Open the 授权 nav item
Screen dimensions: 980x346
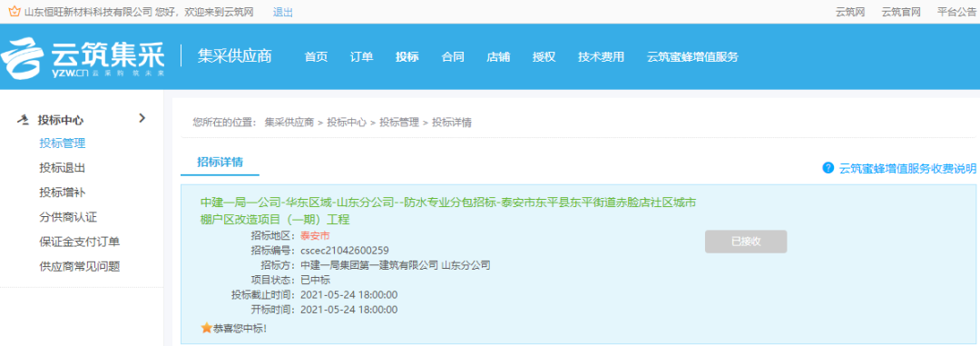click(544, 57)
